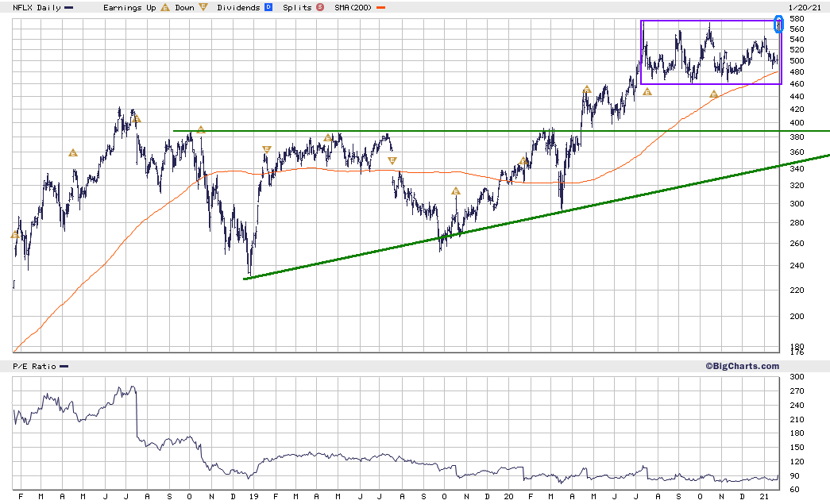Click the SMA(200) legend label

353,7
